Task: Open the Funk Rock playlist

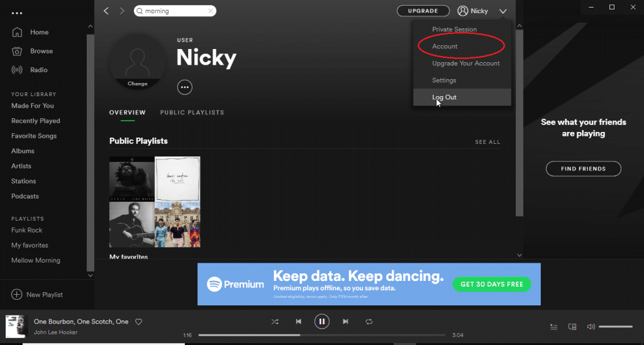Action: (26, 230)
